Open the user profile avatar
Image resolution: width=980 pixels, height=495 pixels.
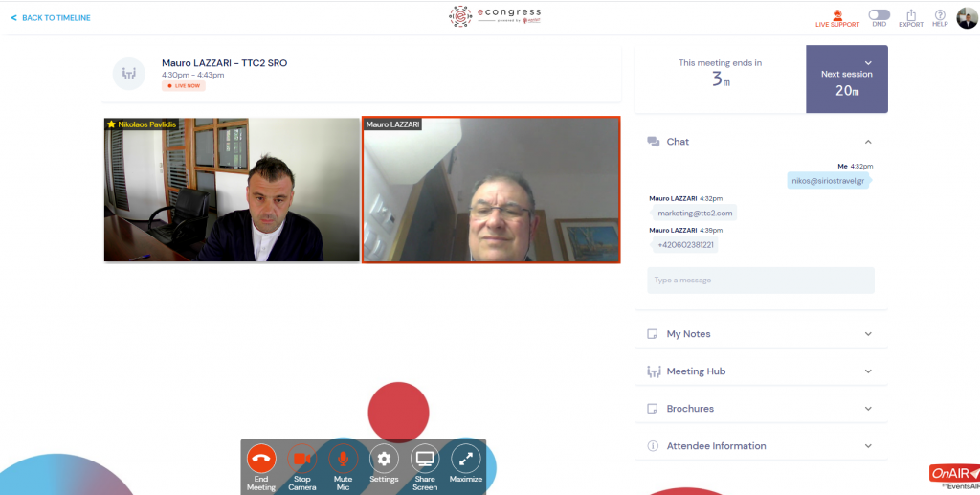click(x=967, y=18)
